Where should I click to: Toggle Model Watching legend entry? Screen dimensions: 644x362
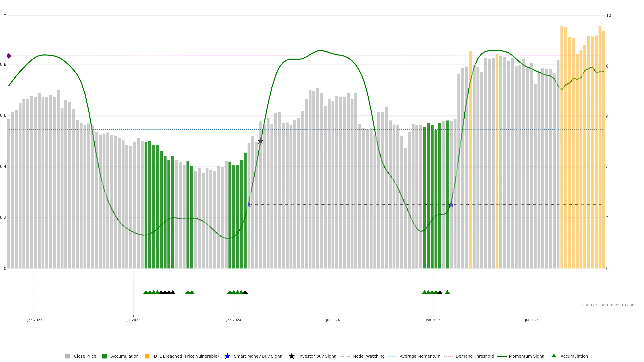point(368,356)
